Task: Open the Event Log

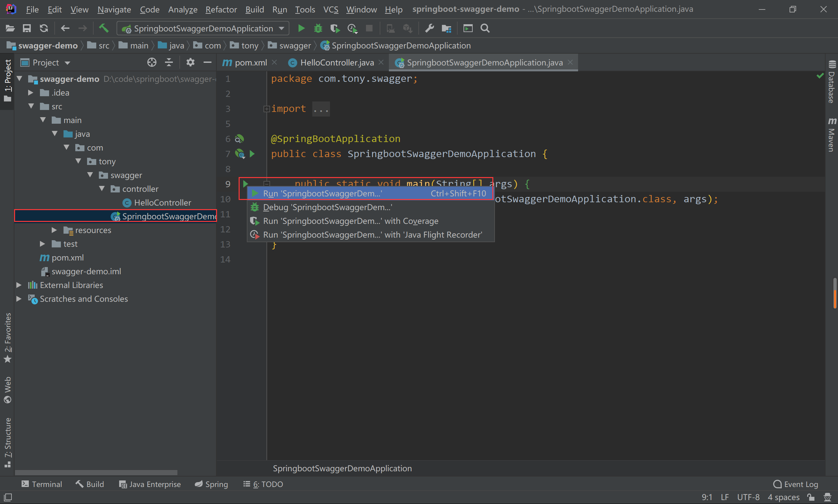Action: point(795,484)
